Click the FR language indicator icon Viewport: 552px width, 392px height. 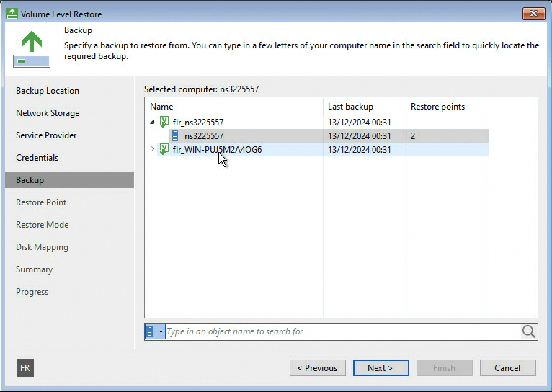pos(25,368)
